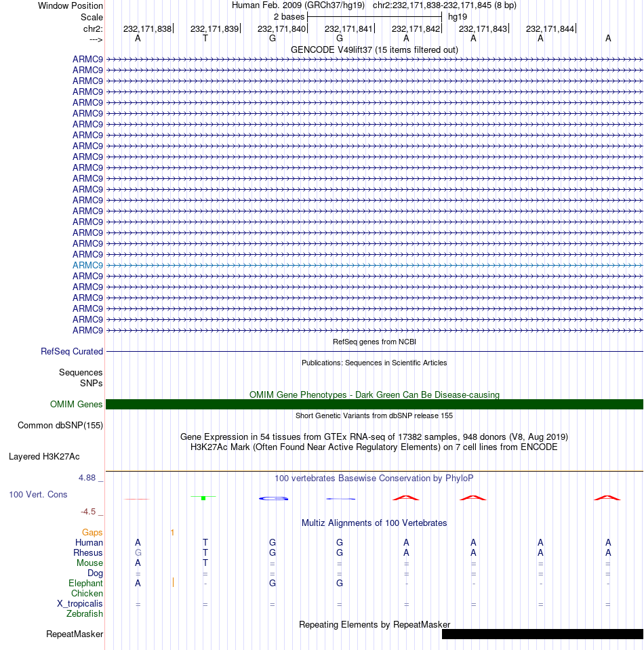Click the A base in the Elephant row

138,584
